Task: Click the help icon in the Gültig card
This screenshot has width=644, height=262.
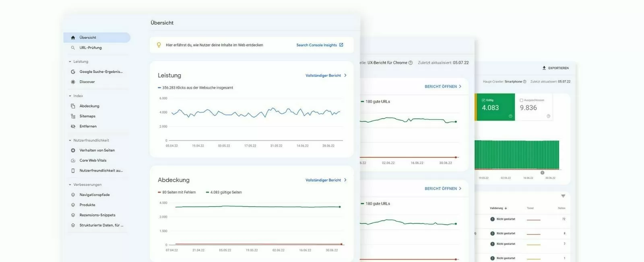Action: [510, 116]
